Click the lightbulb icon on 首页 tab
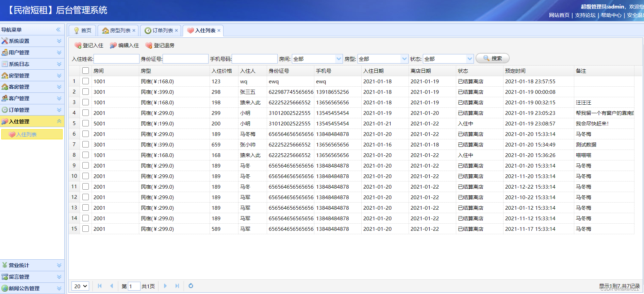The height and width of the screenshot is (294, 644). [77, 31]
